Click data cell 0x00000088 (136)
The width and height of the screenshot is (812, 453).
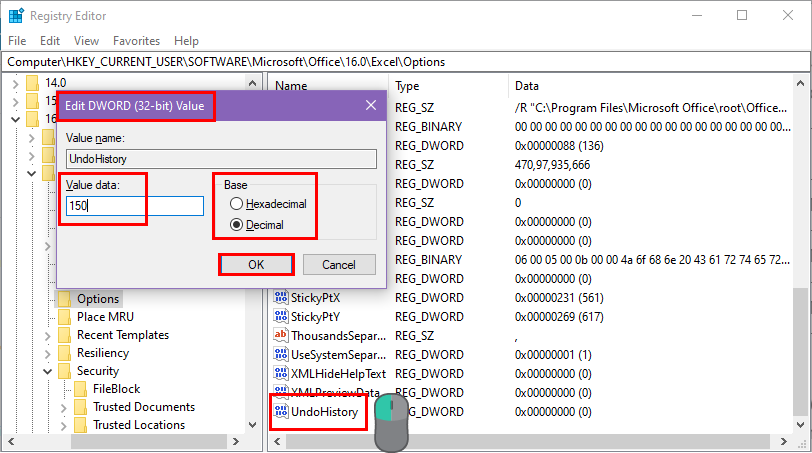click(559, 146)
